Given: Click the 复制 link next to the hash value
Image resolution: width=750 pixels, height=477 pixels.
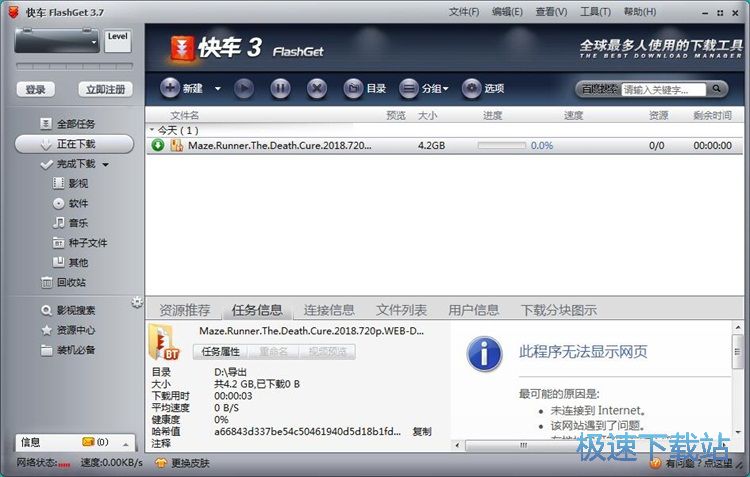Looking at the screenshot, I should click(x=422, y=432).
